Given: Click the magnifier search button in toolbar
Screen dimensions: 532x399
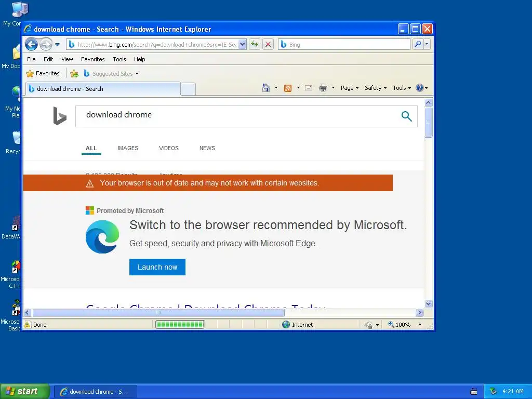Looking at the screenshot, I should click(418, 44).
